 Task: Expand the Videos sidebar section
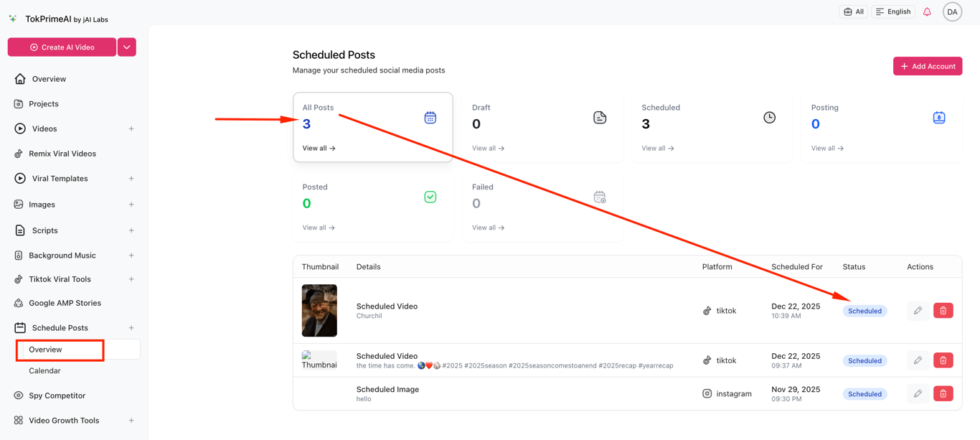pos(131,129)
